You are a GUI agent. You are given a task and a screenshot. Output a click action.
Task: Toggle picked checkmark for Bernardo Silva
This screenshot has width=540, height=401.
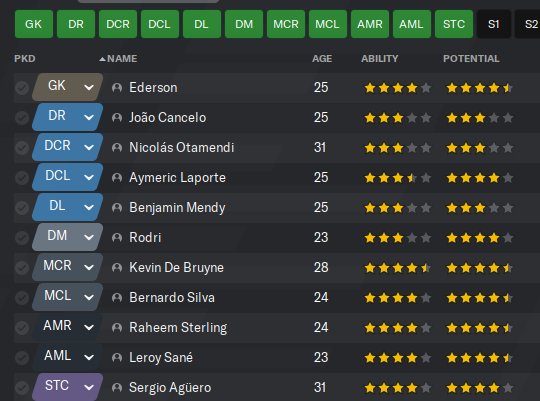[22, 298]
